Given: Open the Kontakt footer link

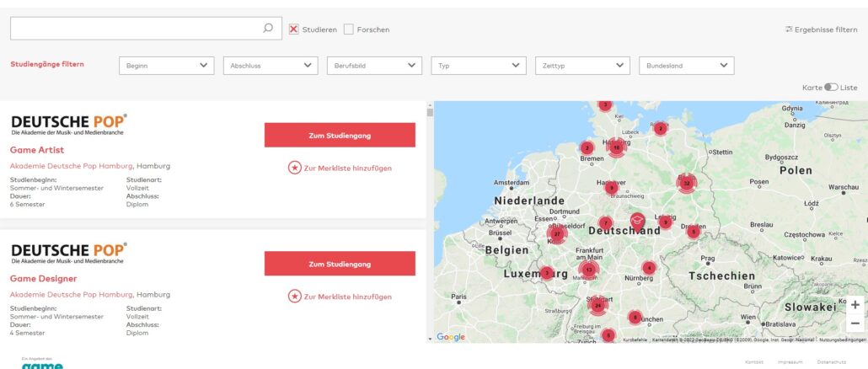Looking at the screenshot, I should click(754, 362).
